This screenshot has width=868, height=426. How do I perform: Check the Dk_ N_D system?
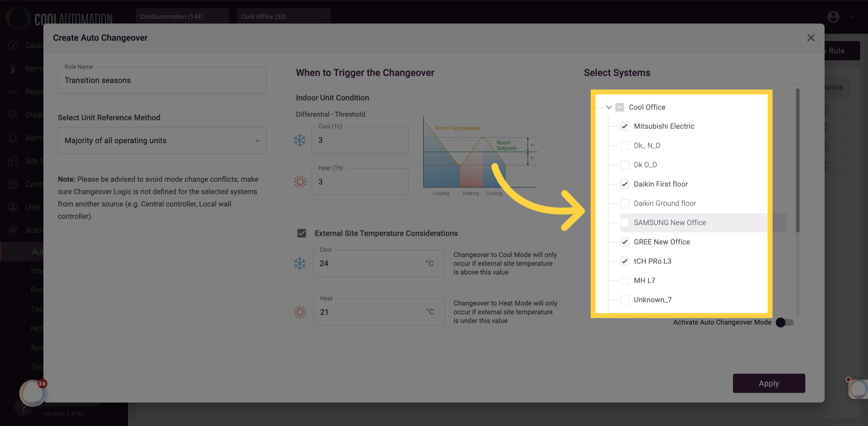(x=624, y=146)
